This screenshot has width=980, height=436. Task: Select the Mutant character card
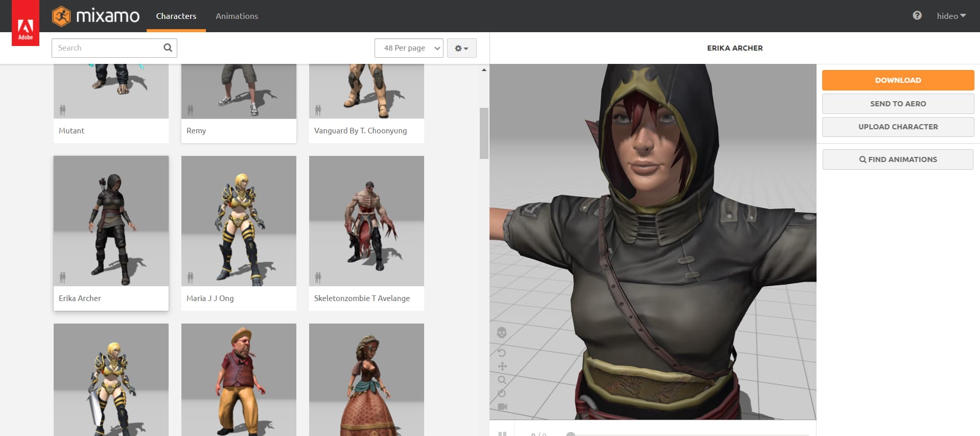point(111,103)
